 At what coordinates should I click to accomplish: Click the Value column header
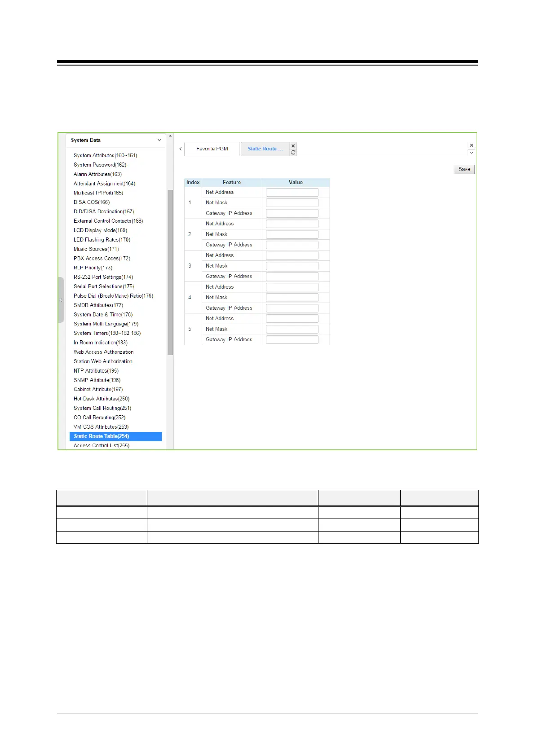tap(296, 182)
